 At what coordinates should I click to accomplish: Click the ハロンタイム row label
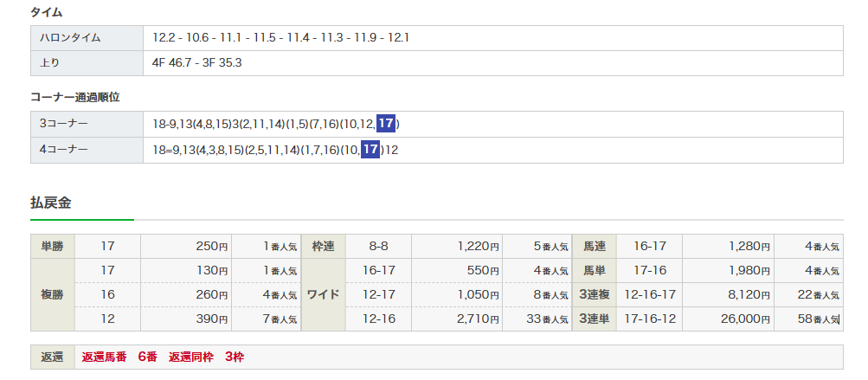[x=71, y=38]
